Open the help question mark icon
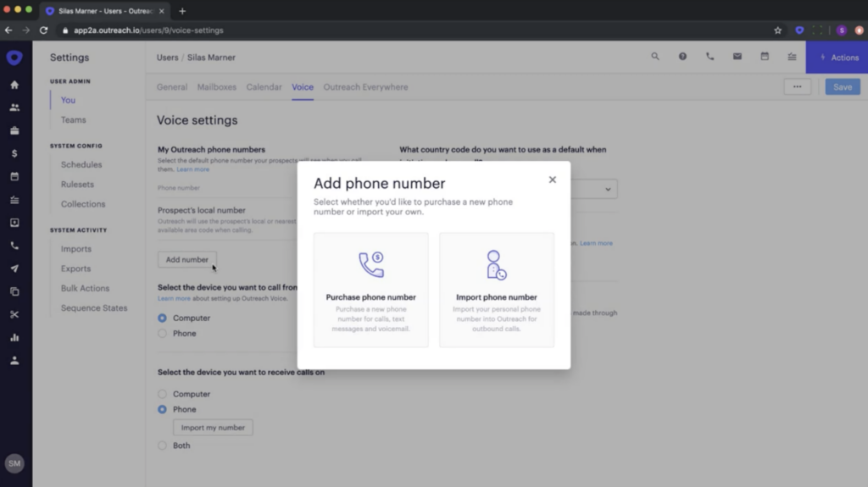The image size is (868, 487). (x=682, y=57)
